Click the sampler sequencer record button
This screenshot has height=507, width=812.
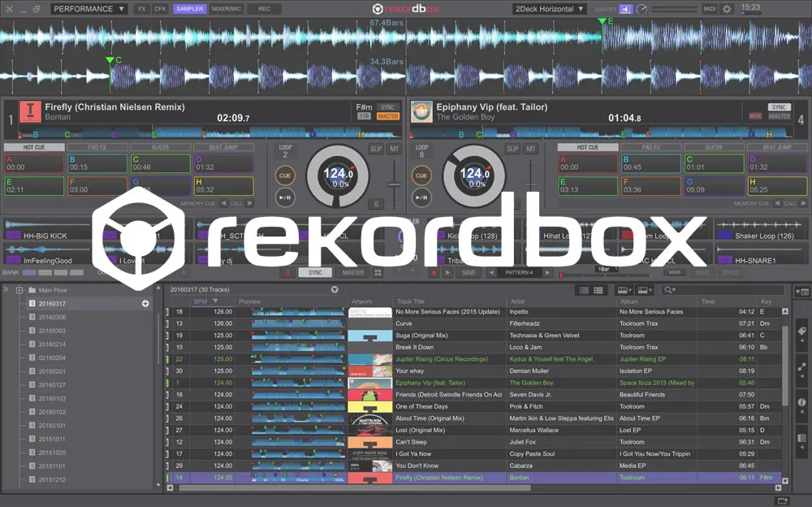(434, 273)
